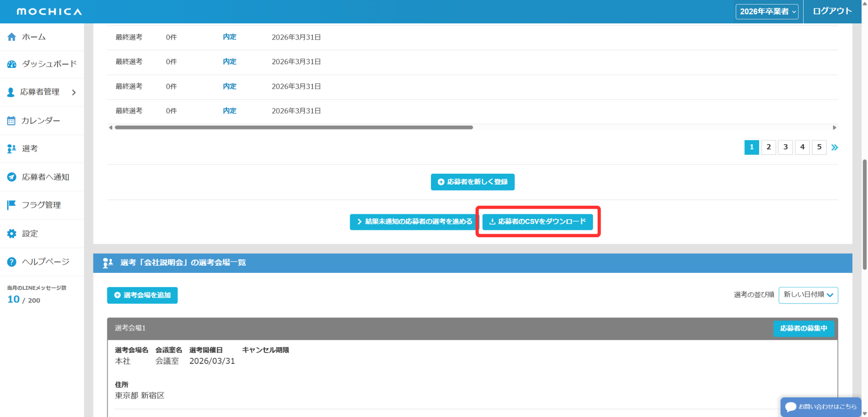This screenshot has width=868, height=417.
Task: Click the calendar icon in sidebar
Action: [x=11, y=121]
